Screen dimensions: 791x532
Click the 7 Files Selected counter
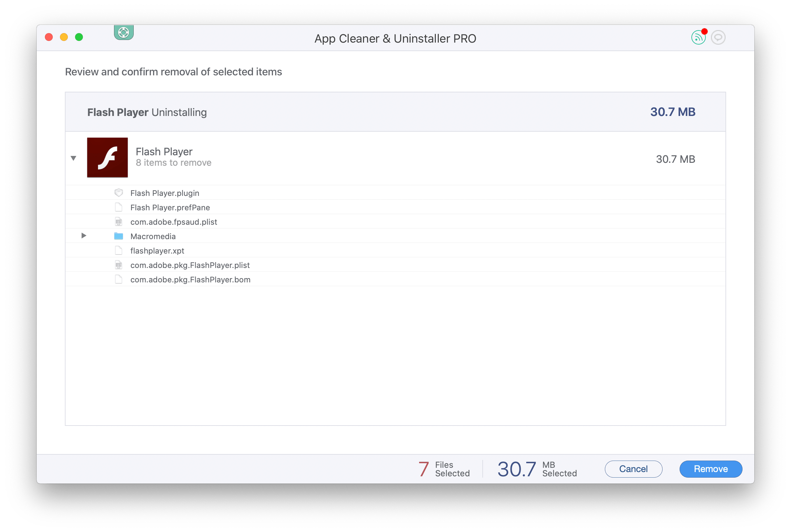pyautogui.click(x=444, y=469)
